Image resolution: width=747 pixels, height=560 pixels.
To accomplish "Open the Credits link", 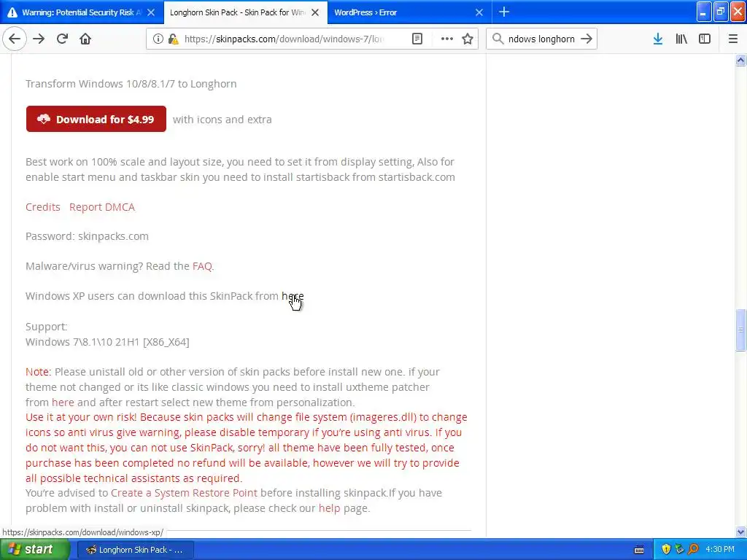I will pos(43,207).
